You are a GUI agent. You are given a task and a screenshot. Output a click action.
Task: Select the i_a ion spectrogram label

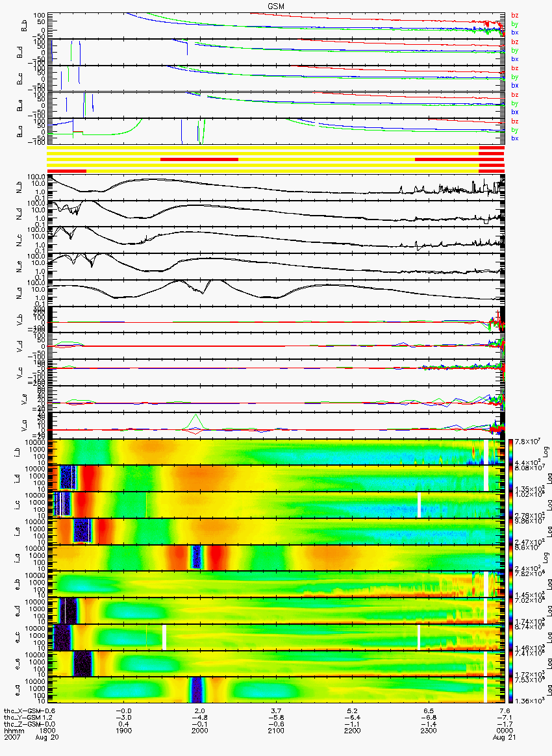18,557
